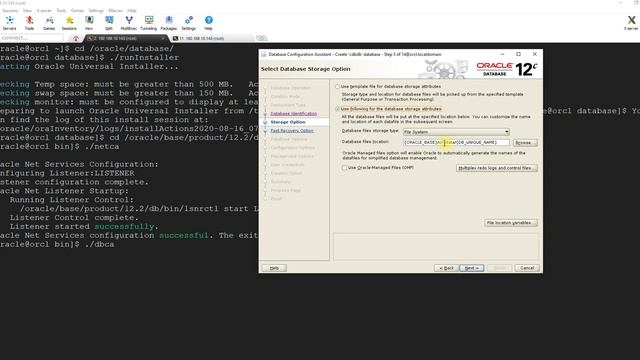Activate the MultiExec toolbar icon
This screenshot has width=640, height=360.
click(129, 23)
